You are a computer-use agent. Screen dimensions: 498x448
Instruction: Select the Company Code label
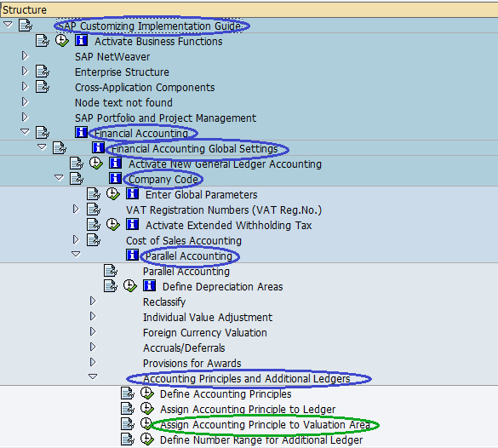pos(163,180)
